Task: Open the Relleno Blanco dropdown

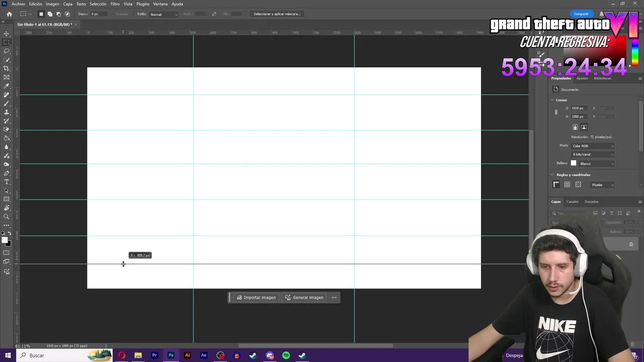Action: tap(597, 163)
